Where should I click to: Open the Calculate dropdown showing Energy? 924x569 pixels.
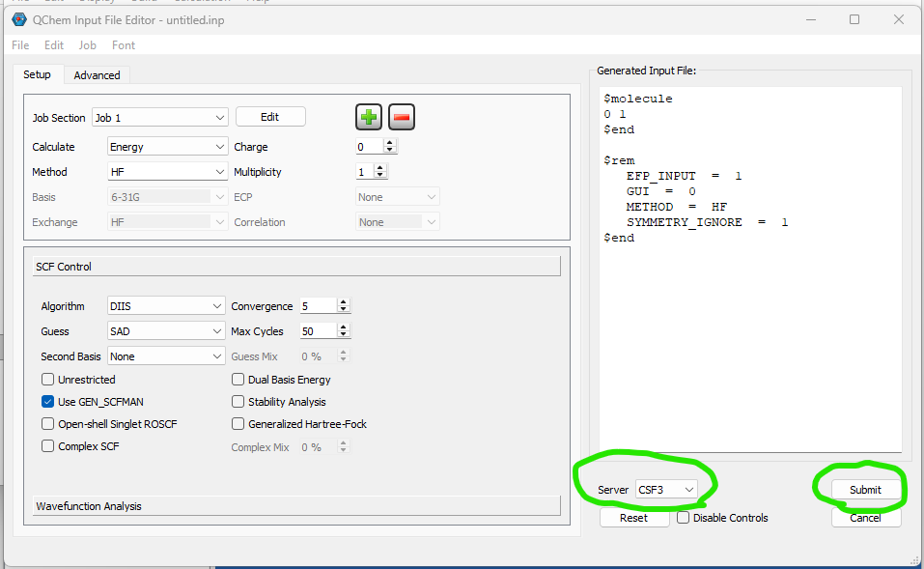(167, 147)
